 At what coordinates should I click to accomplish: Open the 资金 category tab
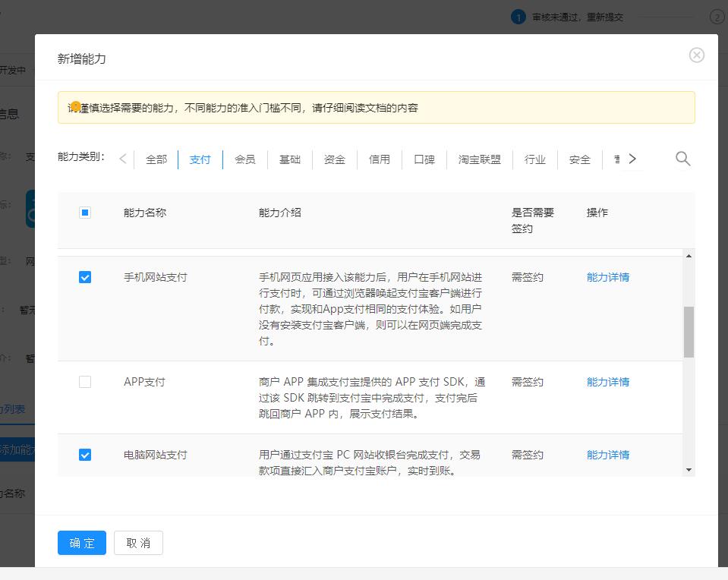tap(334, 159)
